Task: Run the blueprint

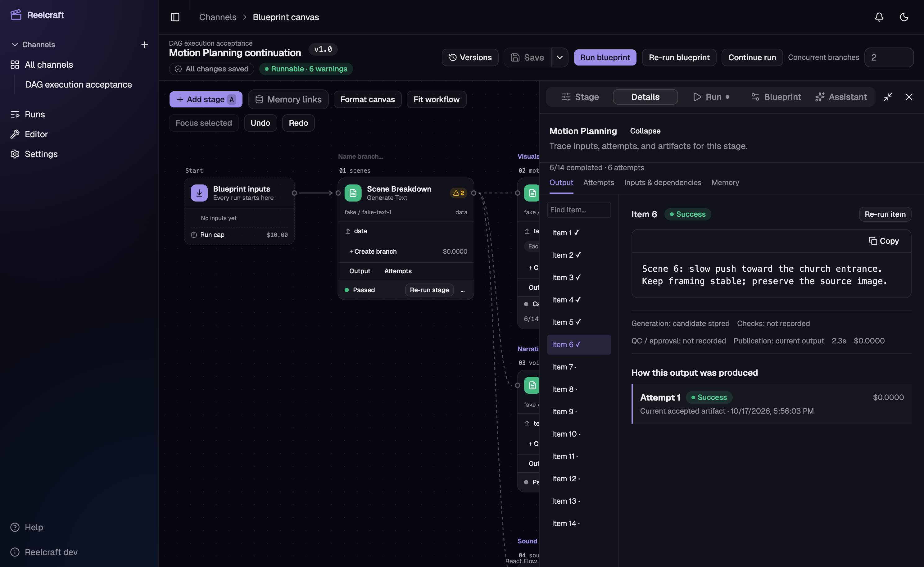Action: [x=605, y=57]
